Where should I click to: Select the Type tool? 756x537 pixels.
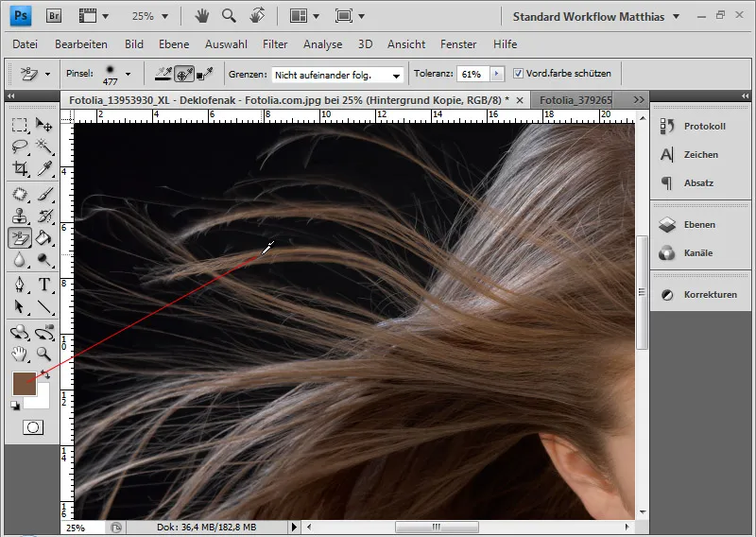(x=43, y=285)
